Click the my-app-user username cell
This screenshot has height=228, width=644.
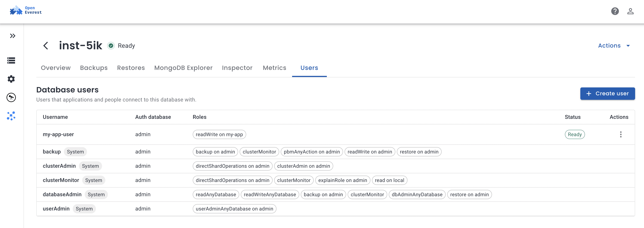[58, 134]
